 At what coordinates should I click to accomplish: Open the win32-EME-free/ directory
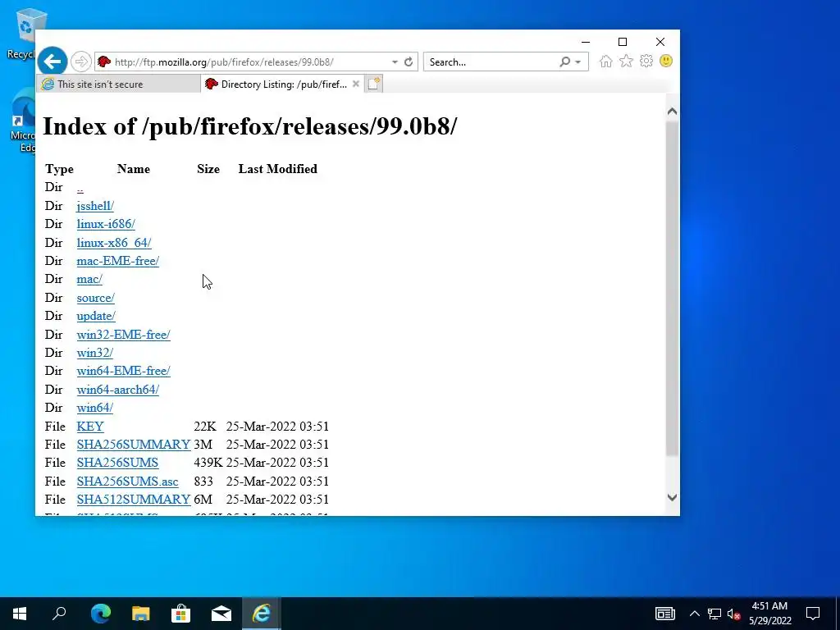pos(123,335)
